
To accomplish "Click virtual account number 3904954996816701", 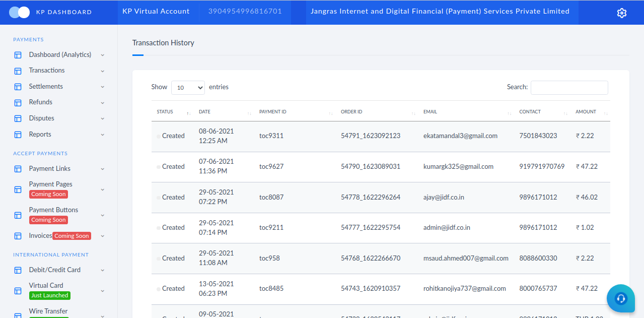I will point(245,11).
